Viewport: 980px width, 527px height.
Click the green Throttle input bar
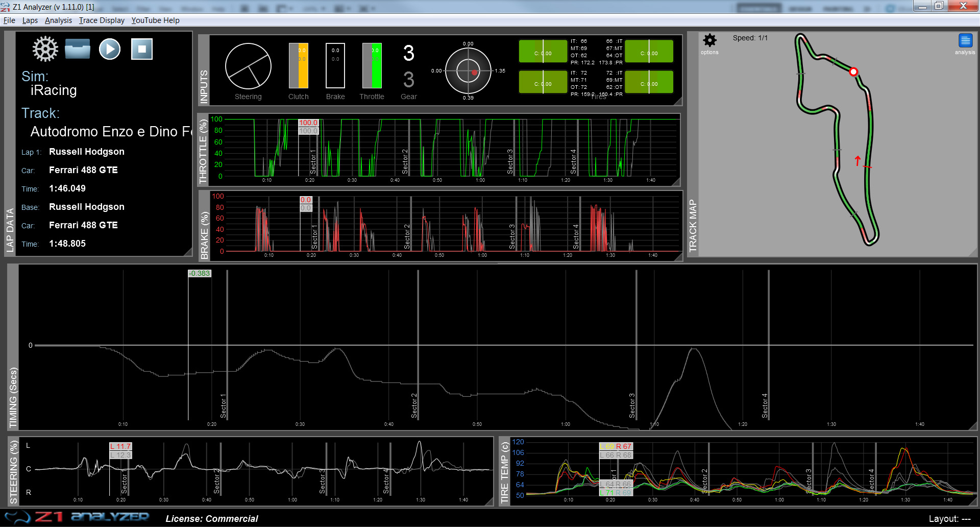(x=372, y=65)
